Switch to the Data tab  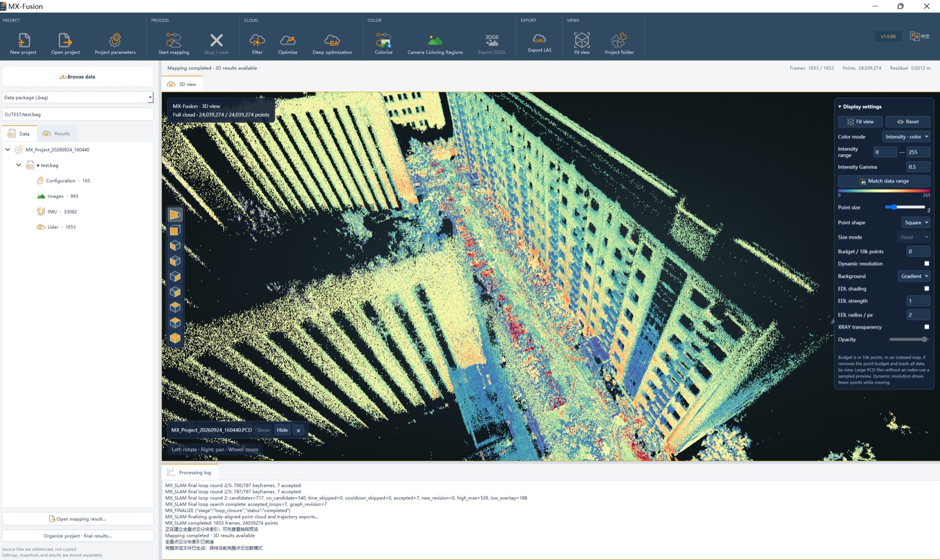coord(19,134)
